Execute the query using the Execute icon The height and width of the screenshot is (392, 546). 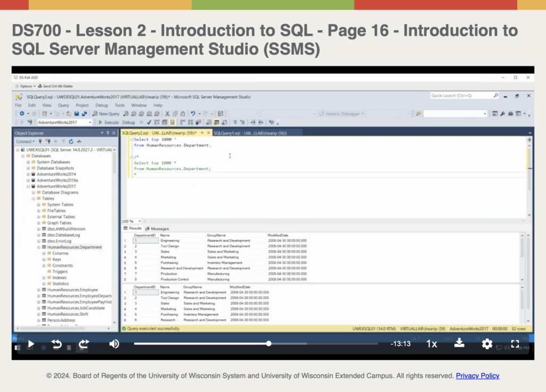tap(101, 122)
